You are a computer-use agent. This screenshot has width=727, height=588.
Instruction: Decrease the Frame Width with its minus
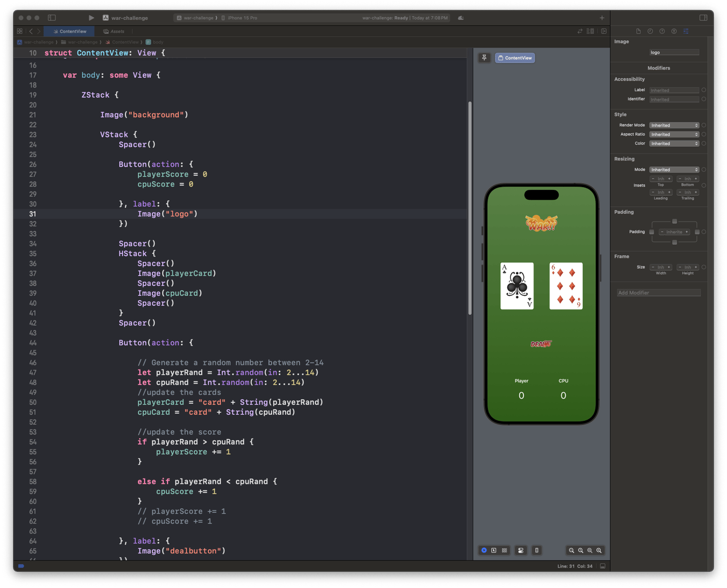[x=653, y=267]
